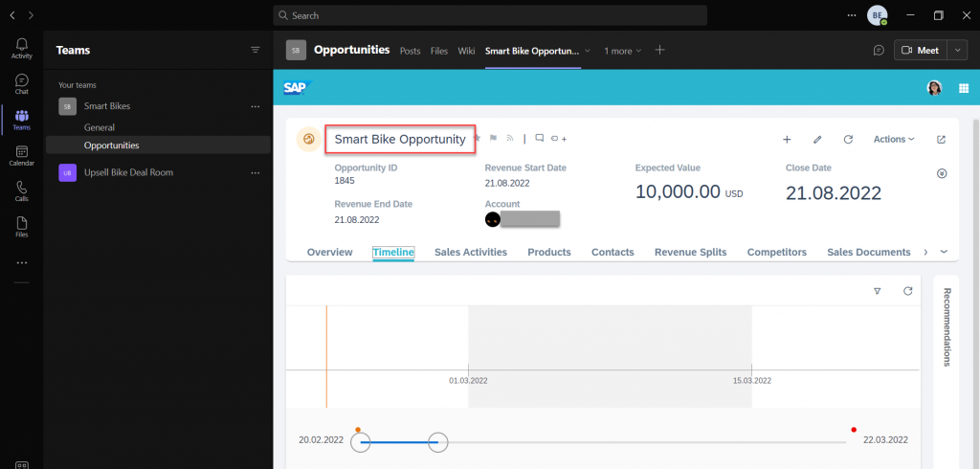Open opportunity in new window icon

pos(942,140)
